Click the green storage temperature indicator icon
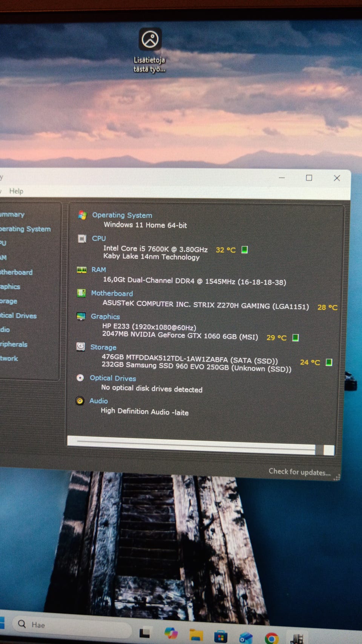Image resolution: width=362 pixels, height=644 pixels. click(x=329, y=362)
